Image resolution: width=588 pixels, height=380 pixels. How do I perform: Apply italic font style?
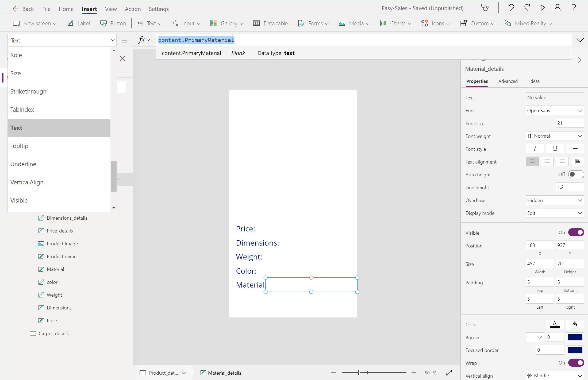[535, 149]
